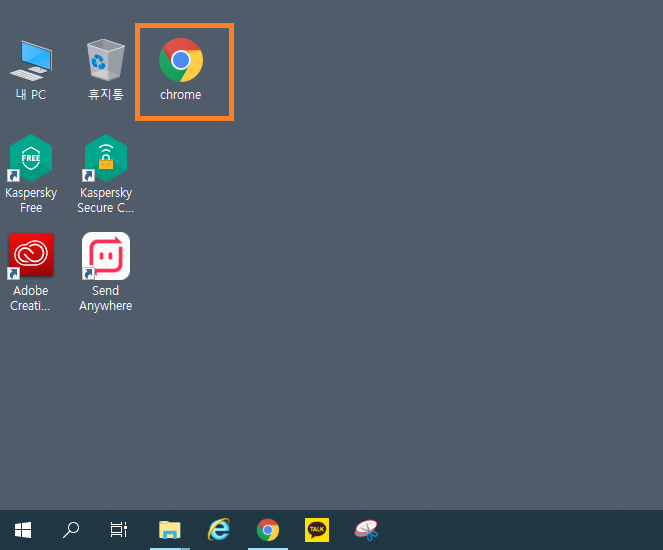
Task: Click the 'chrome' label text
Action: pyautogui.click(x=181, y=95)
